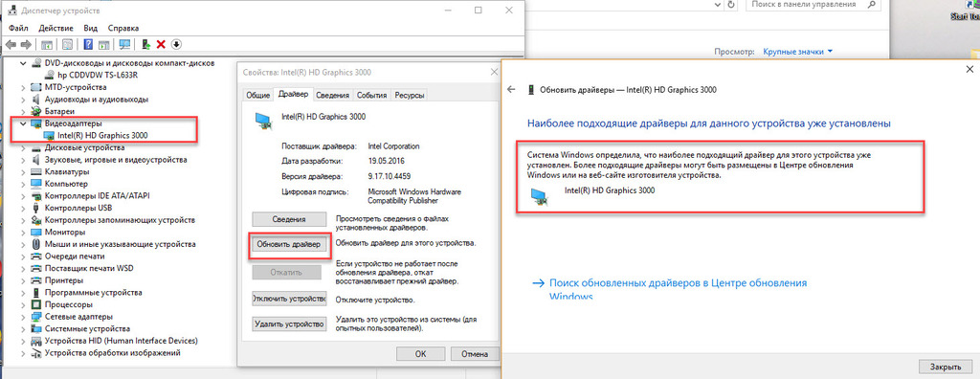Image resolution: width=980 pixels, height=379 pixels.
Task: Click the Back arrow in Device Manager toolbar
Action: [x=11, y=44]
